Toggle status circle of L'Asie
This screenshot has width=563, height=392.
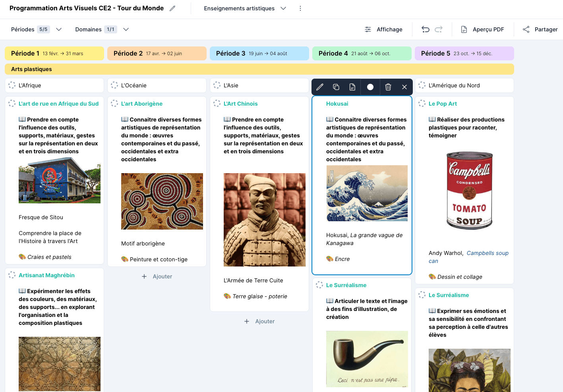click(x=217, y=85)
